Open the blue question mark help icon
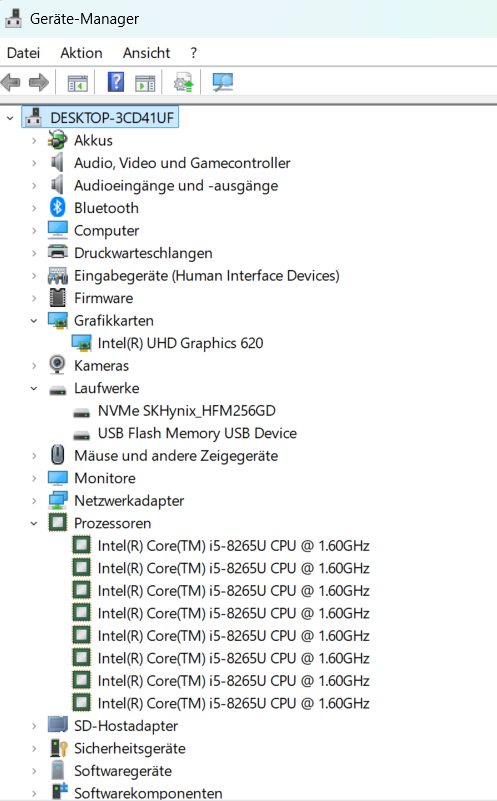The image size is (497, 801). pyautogui.click(x=116, y=82)
